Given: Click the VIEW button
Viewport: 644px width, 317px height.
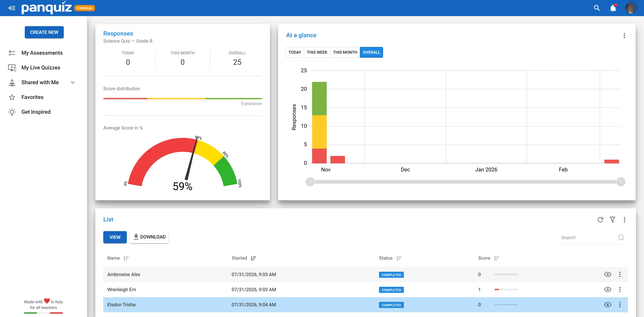Looking at the screenshot, I should (x=115, y=237).
